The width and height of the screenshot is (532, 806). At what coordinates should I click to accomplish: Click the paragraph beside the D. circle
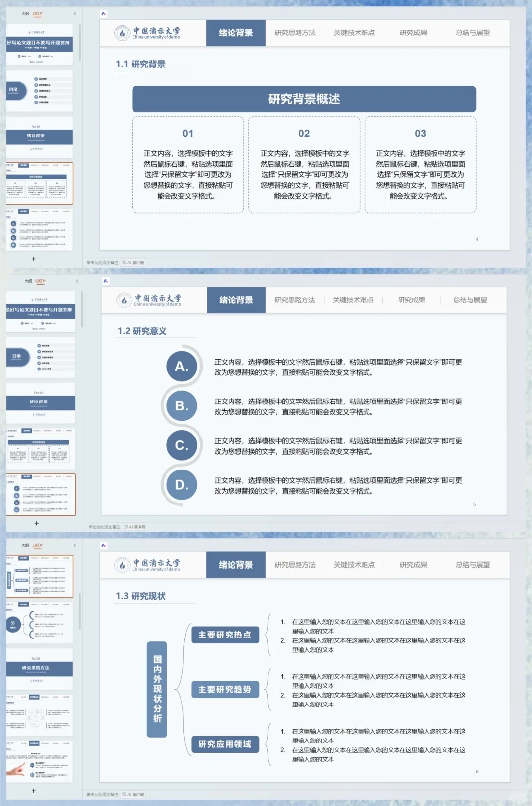tap(338, 486)
